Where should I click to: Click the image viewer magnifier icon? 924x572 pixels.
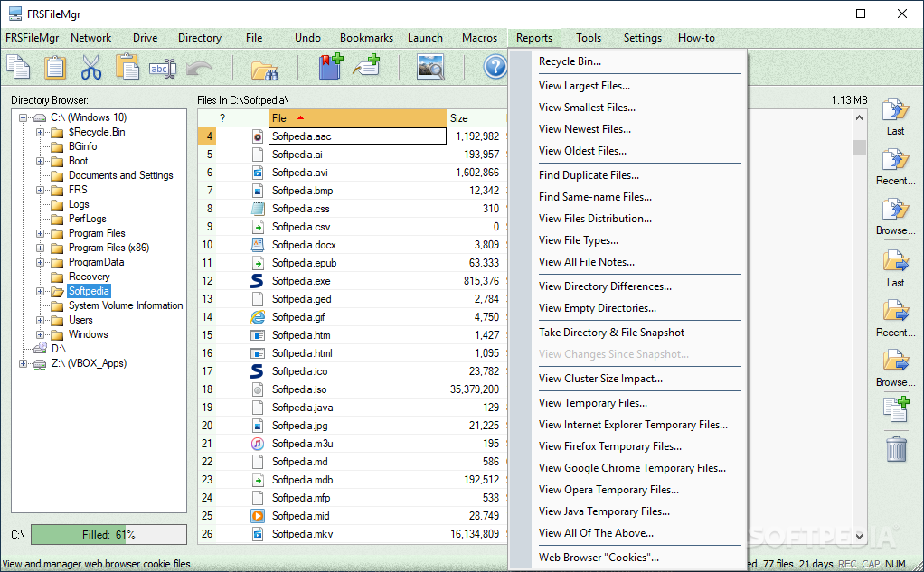tap(430, 67)
